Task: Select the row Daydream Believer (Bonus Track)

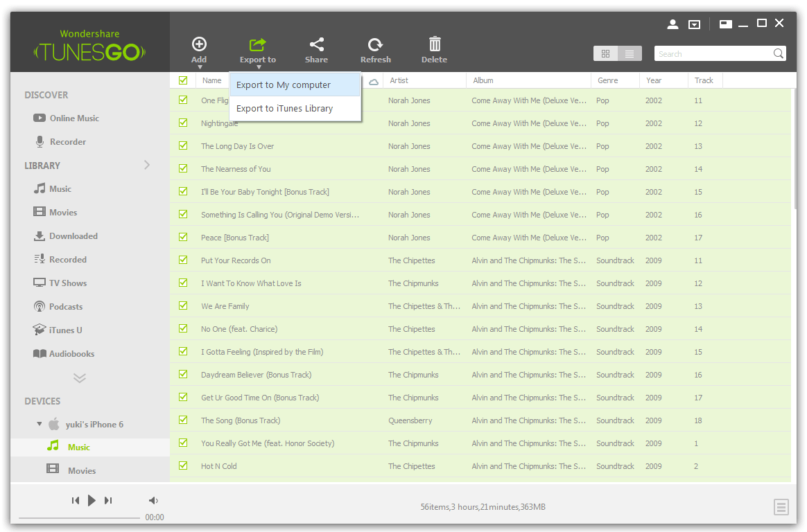Action: tap(480, 375)
